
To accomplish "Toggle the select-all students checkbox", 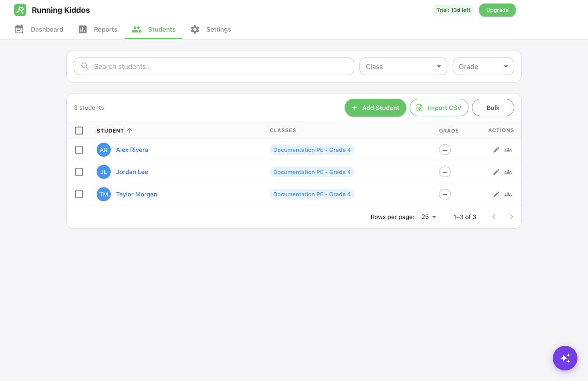I will (79, 130).
